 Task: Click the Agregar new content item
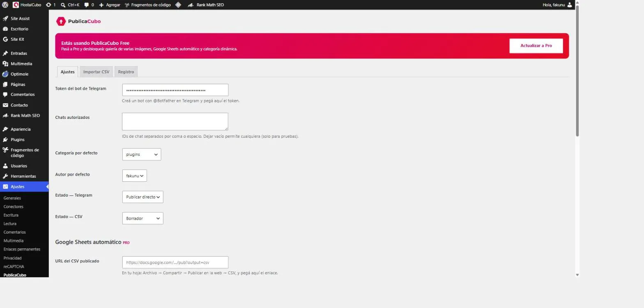[110, 5]
